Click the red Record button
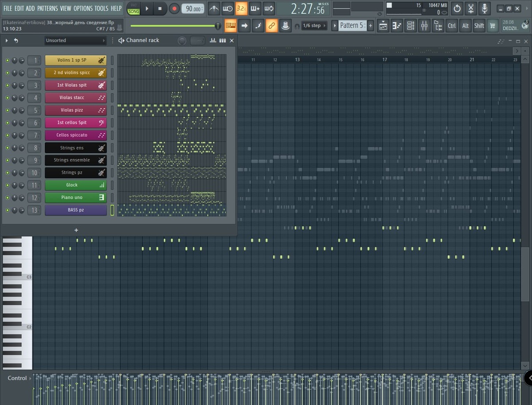532x405 pixels. 174,8
